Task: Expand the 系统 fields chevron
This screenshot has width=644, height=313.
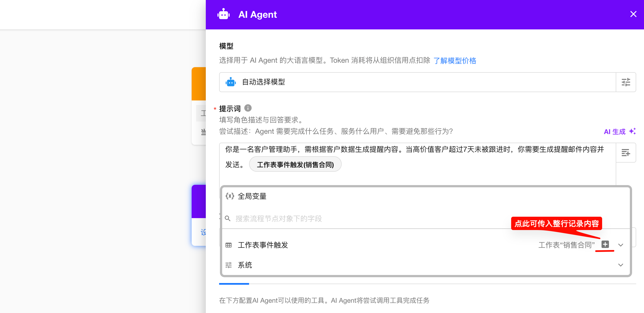Action: pyautogui.click(x=621, y=265)
